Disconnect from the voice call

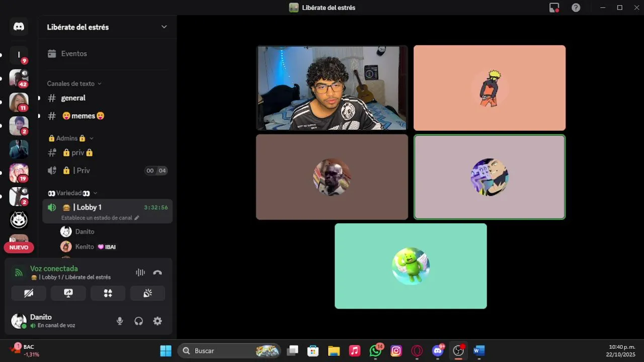157,273
